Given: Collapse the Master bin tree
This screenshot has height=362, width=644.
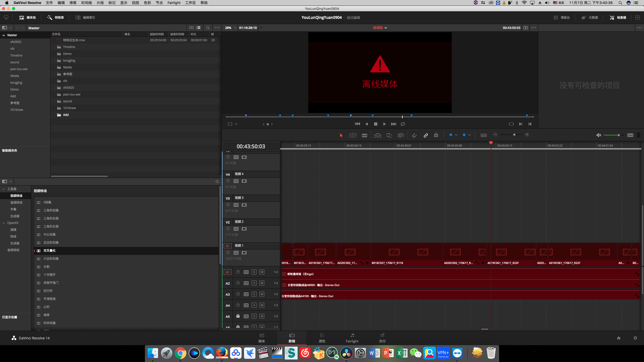Looking at the screenshot, I should pos(4,35).
